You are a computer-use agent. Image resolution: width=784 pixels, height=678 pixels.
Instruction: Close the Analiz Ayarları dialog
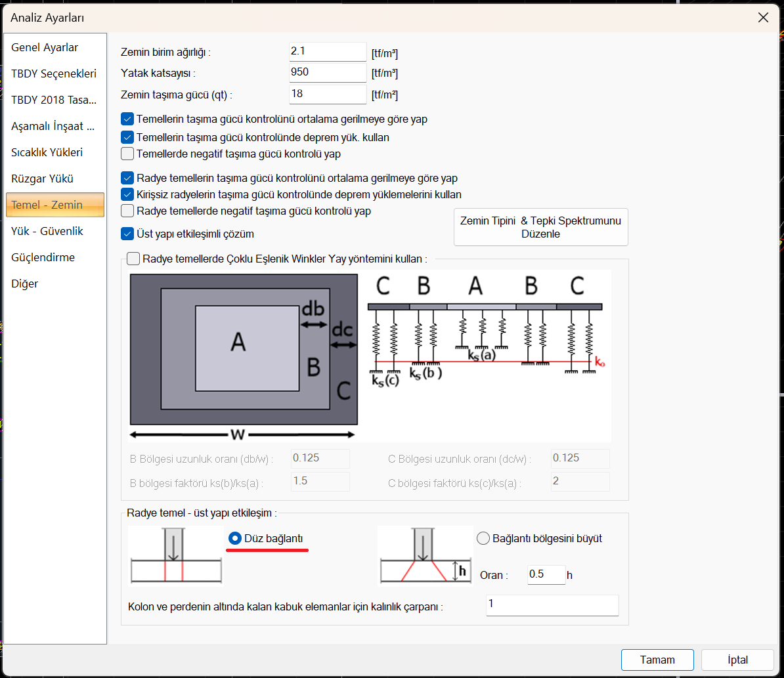[763, 18]
